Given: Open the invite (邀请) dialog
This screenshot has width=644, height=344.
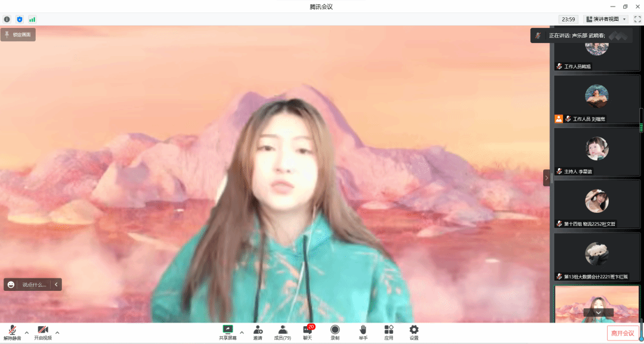Looking at the screenshot, I should [258, 331].
